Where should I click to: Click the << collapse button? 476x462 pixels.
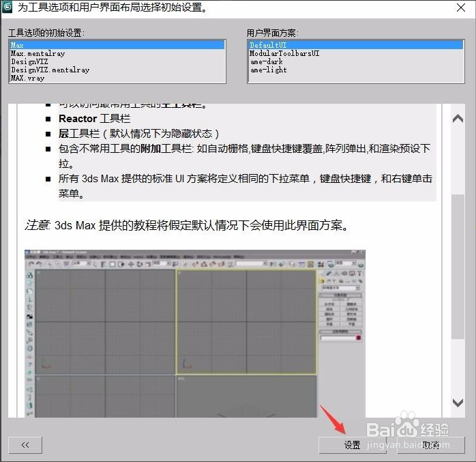[25, 445]
